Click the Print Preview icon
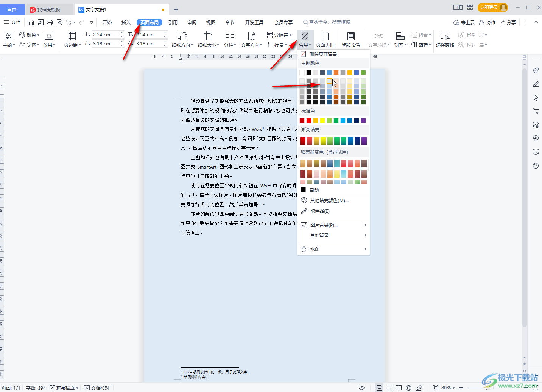The height and width of the screenshot is (392, 542). [x=59, y=22]
